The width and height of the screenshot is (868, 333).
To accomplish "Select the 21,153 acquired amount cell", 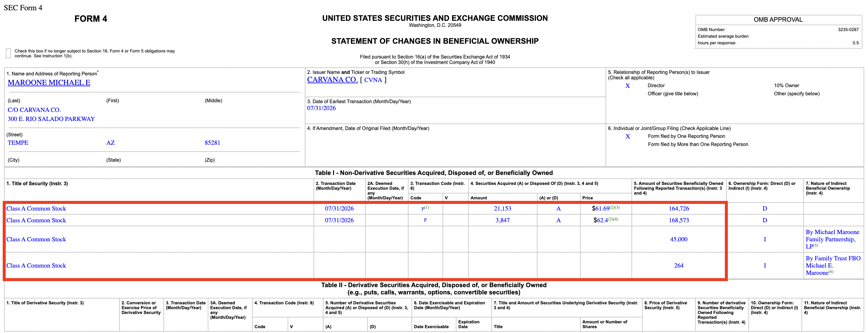I will (x=502, y=208).
